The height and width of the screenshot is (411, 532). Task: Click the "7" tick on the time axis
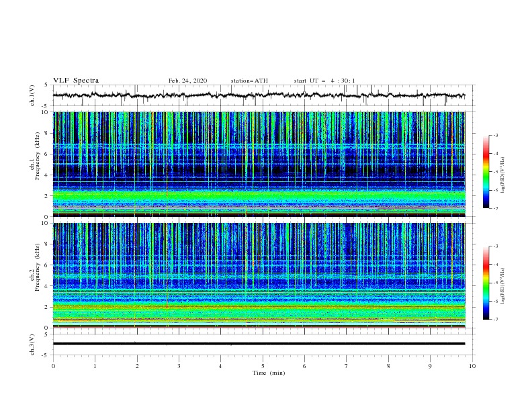(x=347, y=366)
